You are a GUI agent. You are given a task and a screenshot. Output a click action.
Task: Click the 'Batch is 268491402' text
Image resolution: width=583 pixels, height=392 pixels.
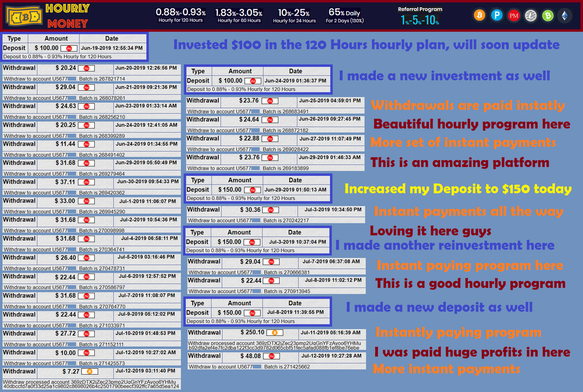pos(102,155)
